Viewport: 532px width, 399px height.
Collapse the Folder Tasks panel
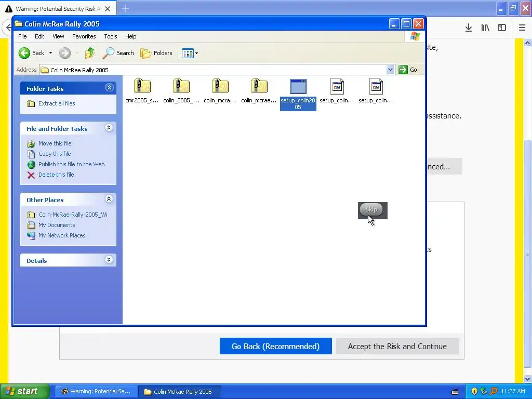pos(109,88)
